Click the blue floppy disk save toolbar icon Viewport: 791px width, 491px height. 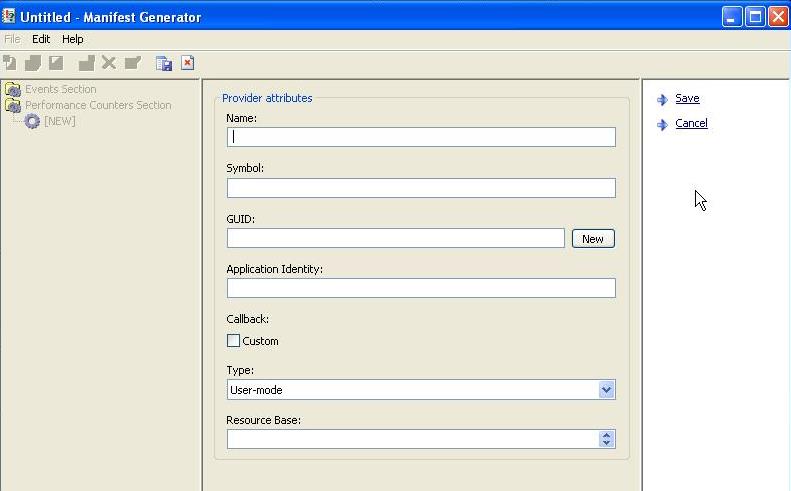click(x=164, y=63)
